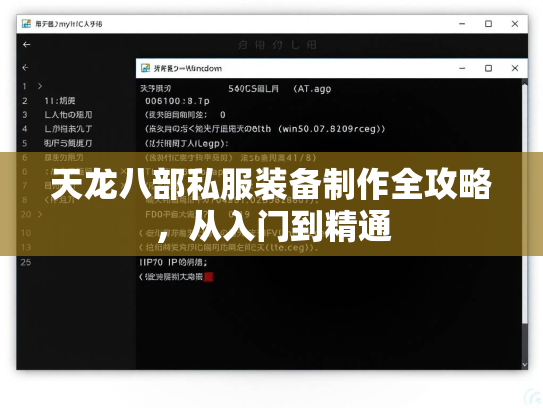543x408 pixels.
Task: Click the second back arrow above line 1
Action: click(x=25, y=67)
